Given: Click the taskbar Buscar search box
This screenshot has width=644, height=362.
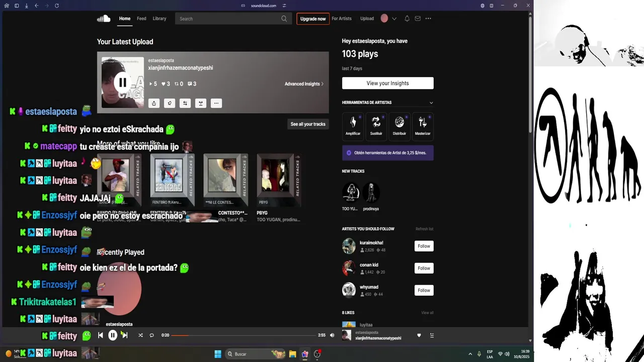Looking at the screenshot, I should coord(255,354).
